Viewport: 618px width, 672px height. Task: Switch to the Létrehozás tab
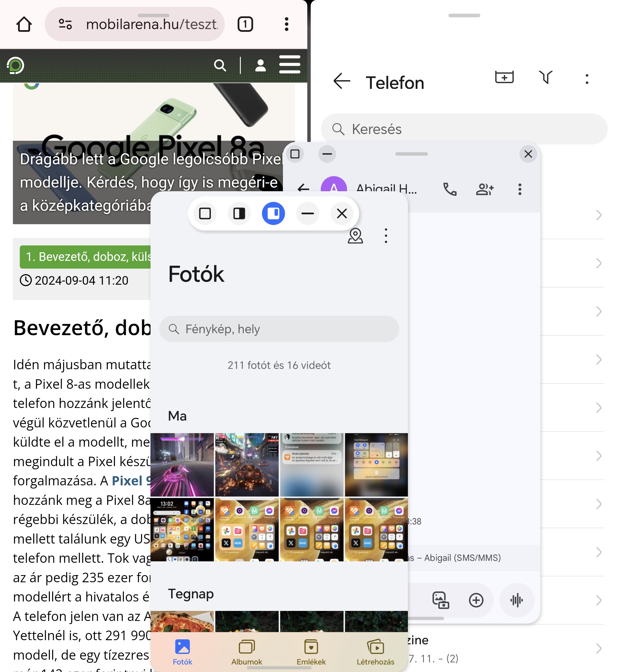point(376,652)
